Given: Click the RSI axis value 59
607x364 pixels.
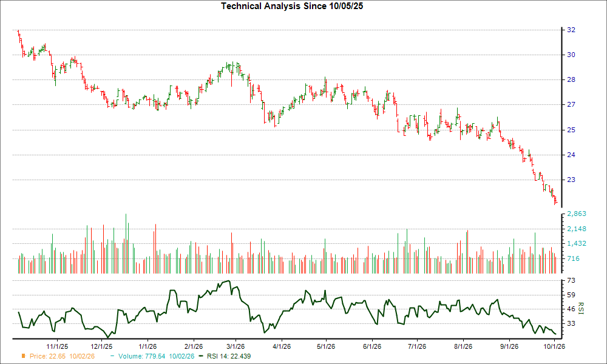Looking at the screenshot, I should (x=571, y=295).
